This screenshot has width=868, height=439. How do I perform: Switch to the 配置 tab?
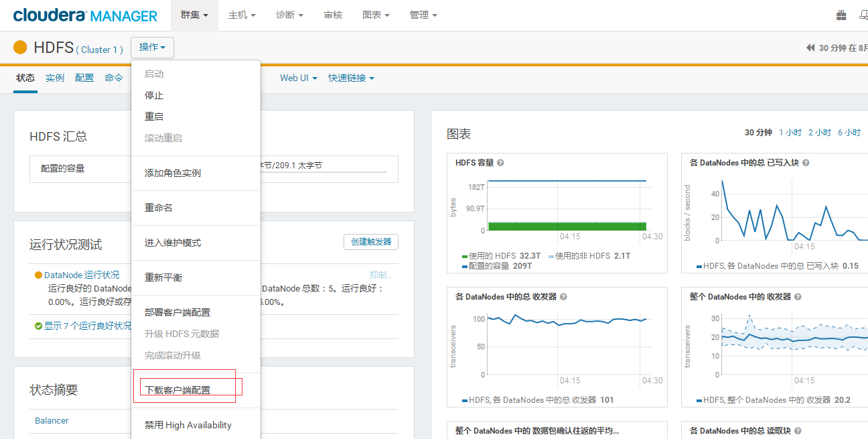(x=84, y=78)
